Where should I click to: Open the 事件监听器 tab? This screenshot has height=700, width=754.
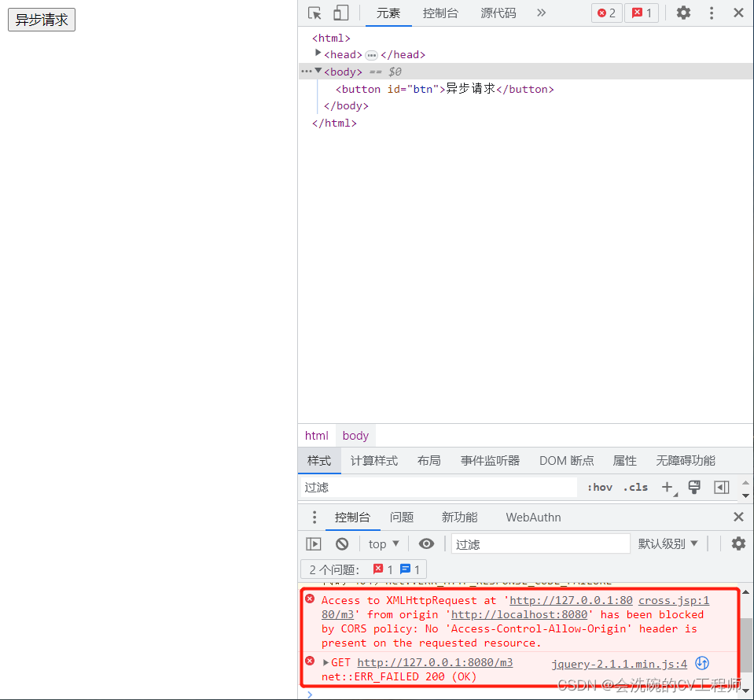click(x=490, y=461)
